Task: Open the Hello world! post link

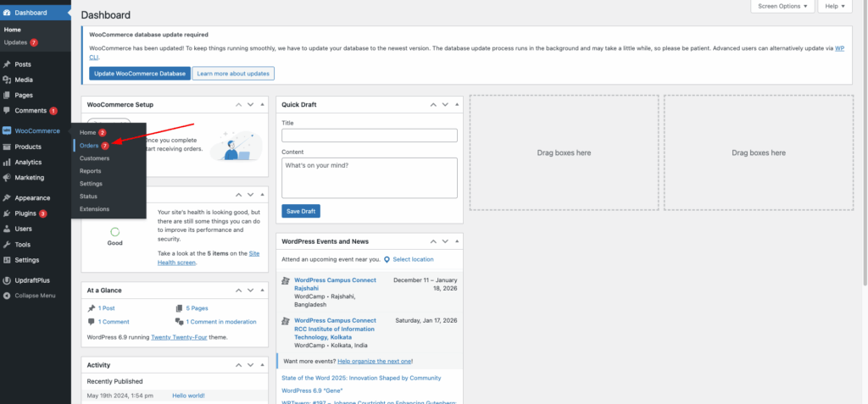Action: pyautogui.click(x=188, y=396)
